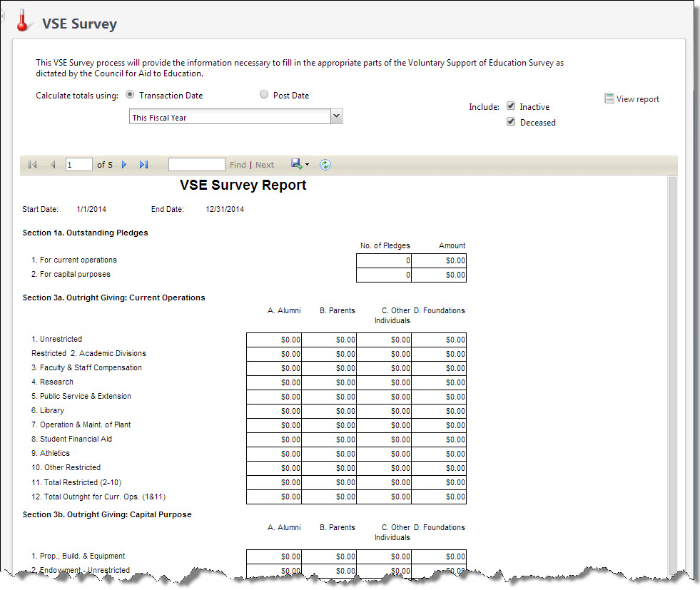700x590 pixels.
Task: Click the 'Total Restricted (2-10)' row label
Action: coord(76,482)
